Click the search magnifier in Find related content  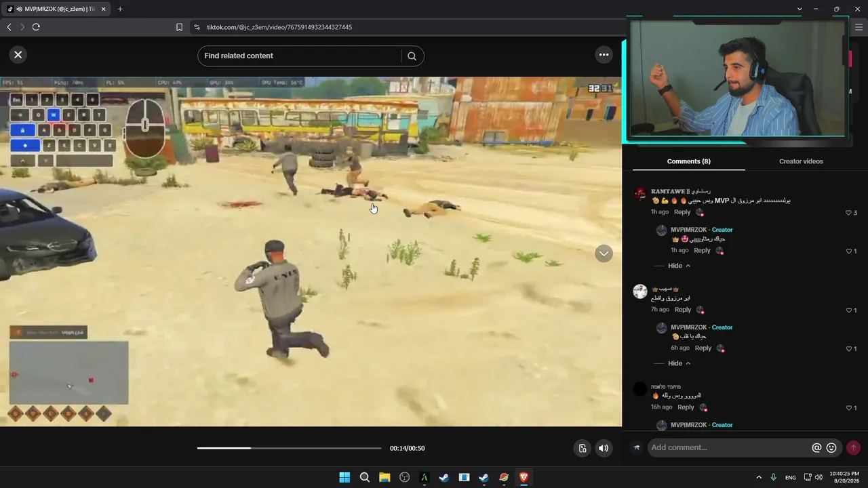[412, 56]
